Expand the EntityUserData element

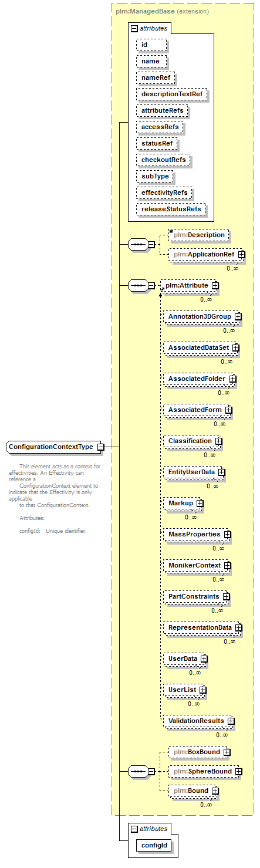tap(221, 472)
